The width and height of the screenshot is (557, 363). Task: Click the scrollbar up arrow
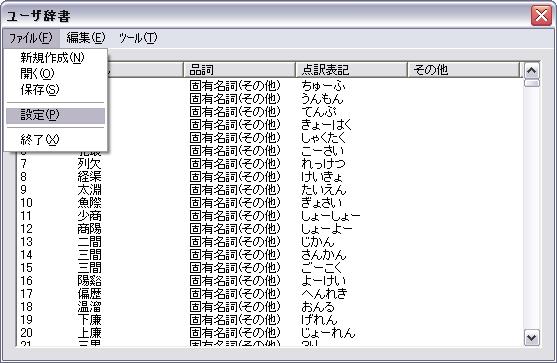(531, 71)
